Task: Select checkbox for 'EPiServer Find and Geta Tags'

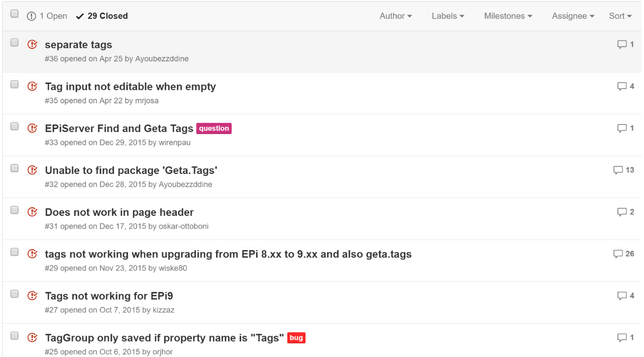Action: click(14, 126)
